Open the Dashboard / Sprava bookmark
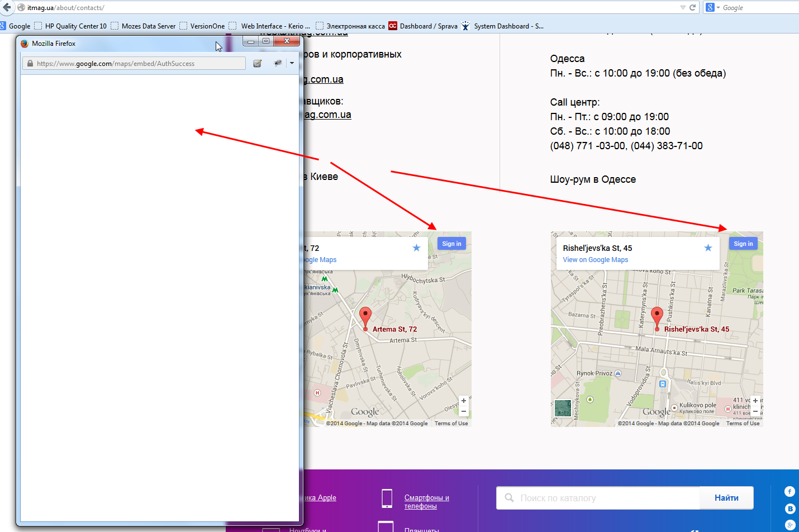 point(423,26)
